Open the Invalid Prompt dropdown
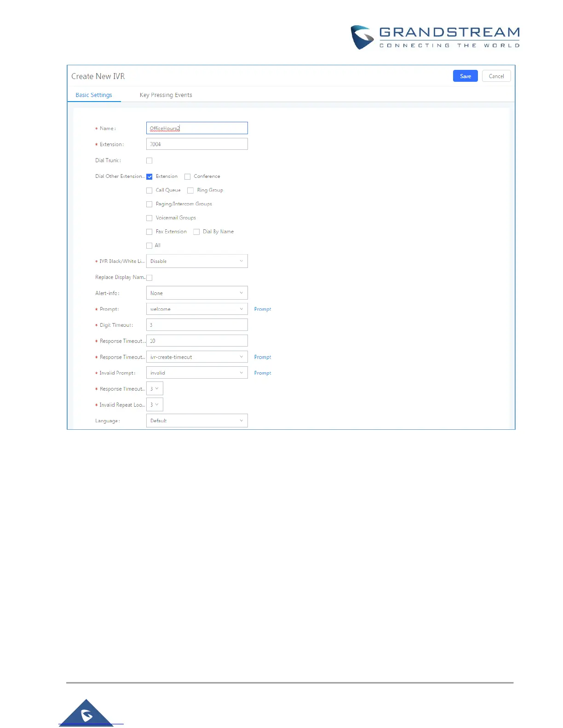 [x=197, y=373]
